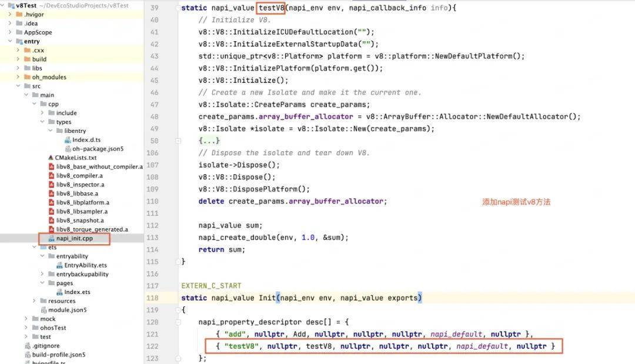Click the libv8_base_without_compiler.a archive icon
Image resolution: width=635 pixels, height=364 pixels.
point(51,166)
